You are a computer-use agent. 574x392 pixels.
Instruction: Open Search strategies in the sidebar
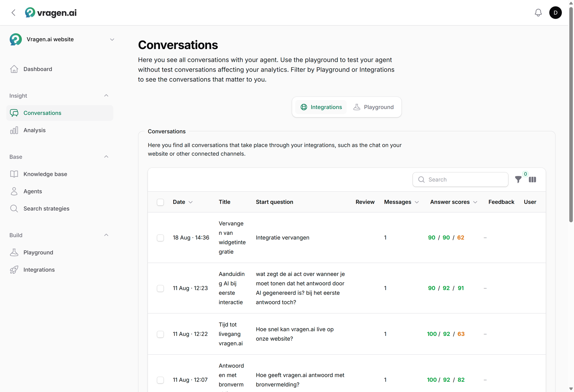click(60, 208)
